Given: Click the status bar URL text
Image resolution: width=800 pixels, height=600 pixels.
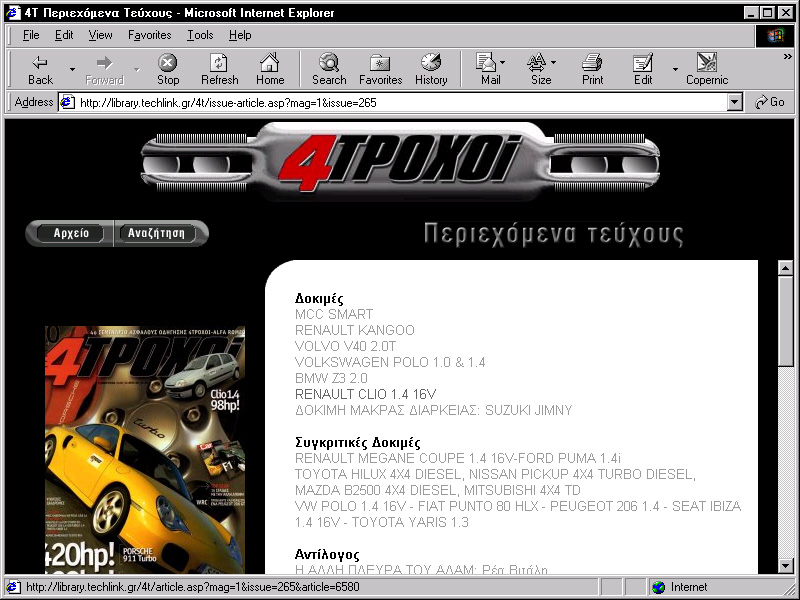Looking at the screenshot, I should pyautogui.click(x=192, y=587).
